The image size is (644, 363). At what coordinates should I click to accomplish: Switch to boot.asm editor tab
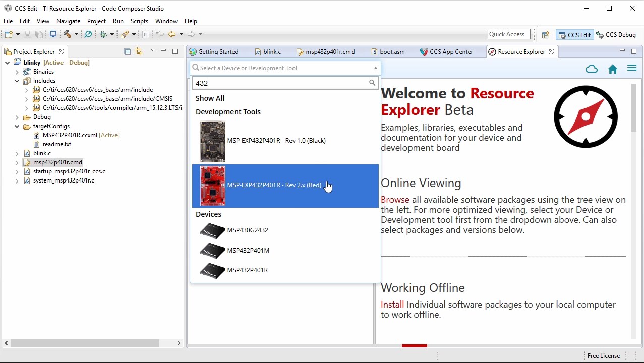tap(388, 52)
